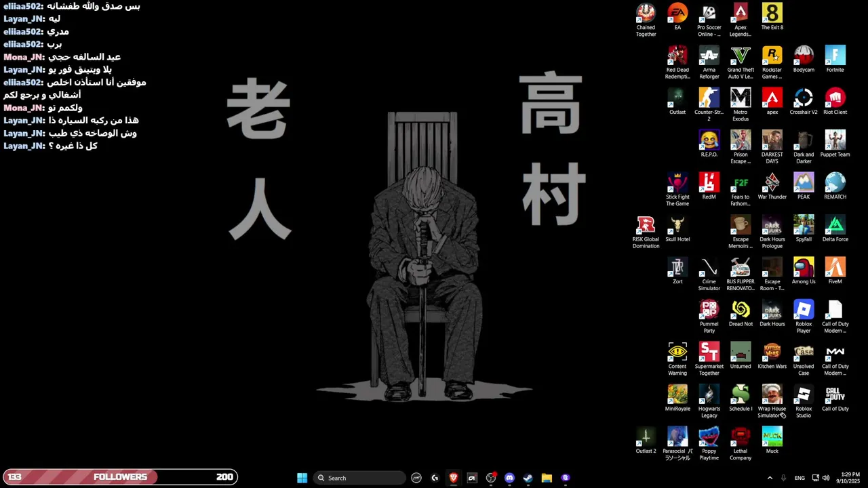This screenshot has height=488, width=868.
Task: Select the R.E.P.O. desktop icon
Action: click(x=709, y=144)
